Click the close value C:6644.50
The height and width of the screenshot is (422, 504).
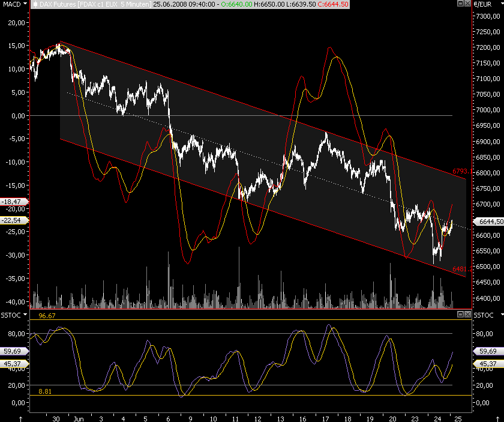[x=333, y=4]
